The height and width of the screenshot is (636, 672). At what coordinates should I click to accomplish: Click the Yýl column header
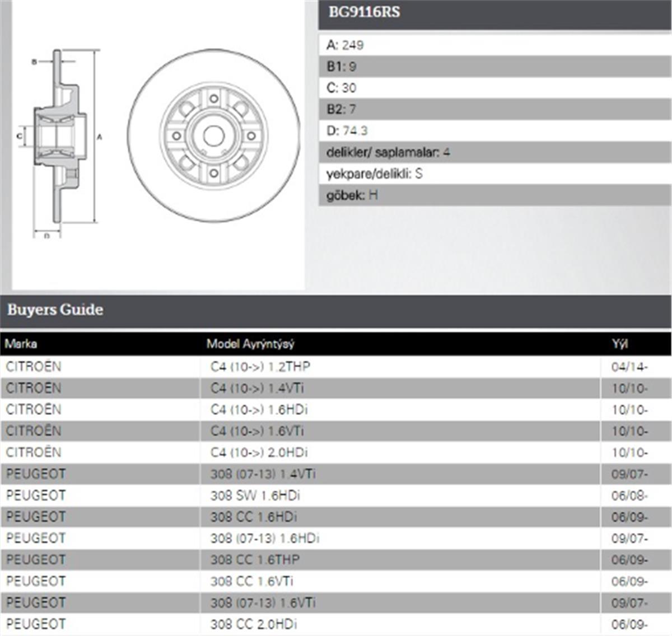(620, 344)
